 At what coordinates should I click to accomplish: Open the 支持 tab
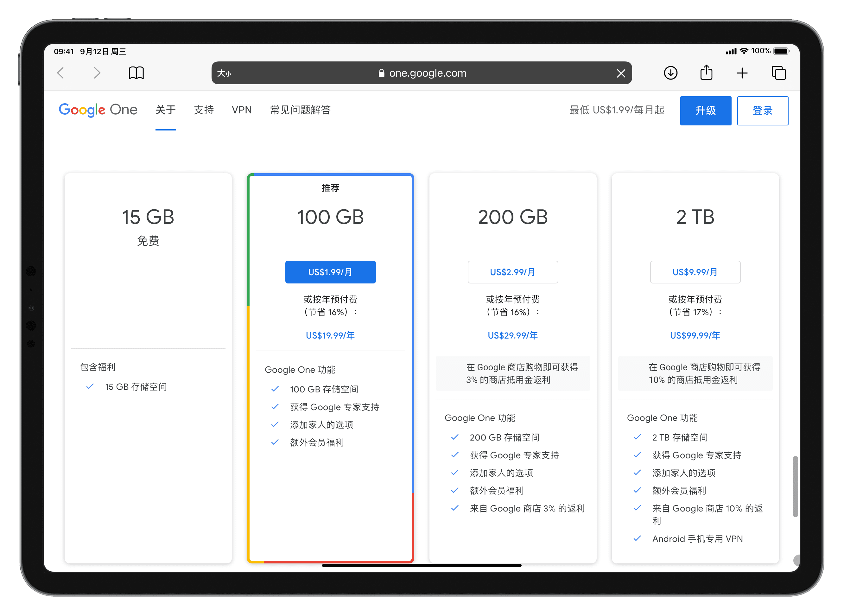(204, 110)
